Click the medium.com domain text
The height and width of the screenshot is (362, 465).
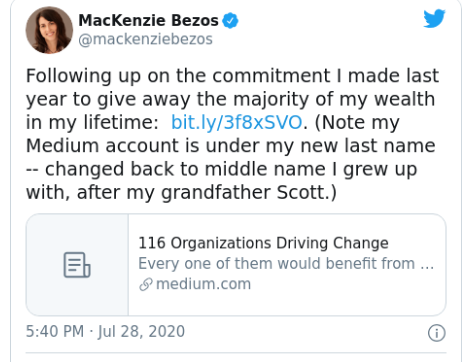203,284
